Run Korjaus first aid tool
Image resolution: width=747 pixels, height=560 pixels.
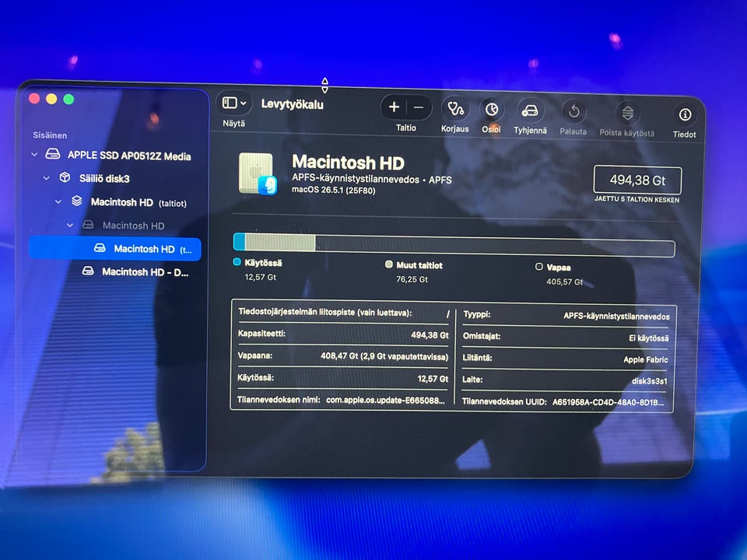click(x=455, y=110)
